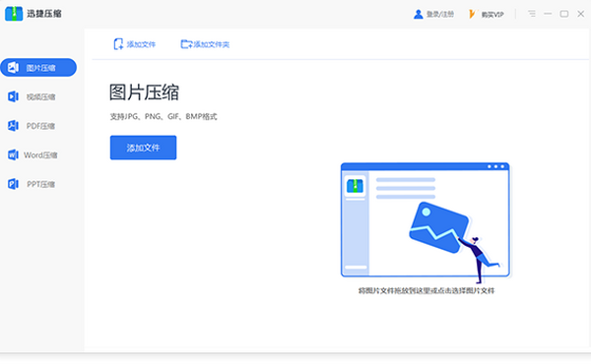Click 添加文件夹 text in toolbar
Screen dimensions: 591x364
click(x=212, y=44)
